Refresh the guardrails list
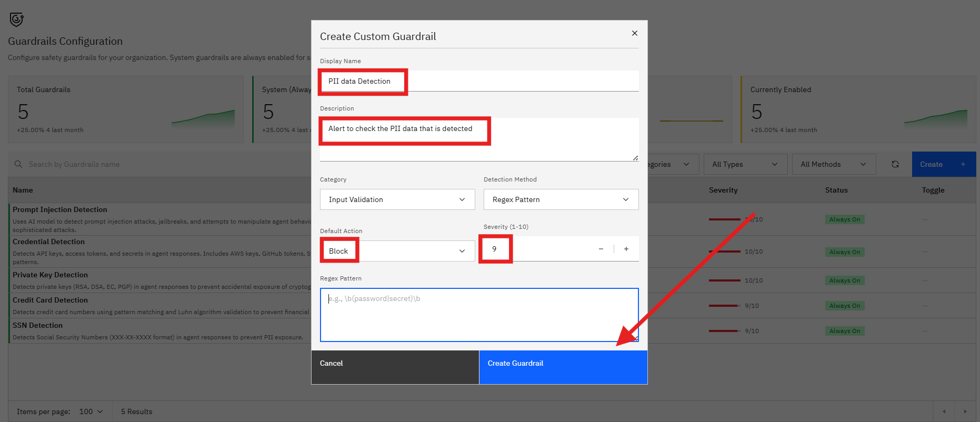Image resolution: width=980 pixels, height=422 pixels. [x=895, y=164]
